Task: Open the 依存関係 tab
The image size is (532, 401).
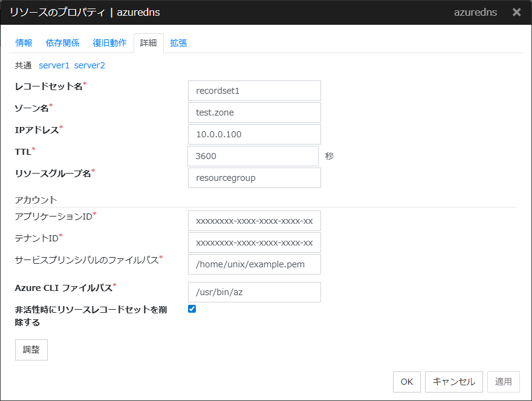Action: [62, 43]
